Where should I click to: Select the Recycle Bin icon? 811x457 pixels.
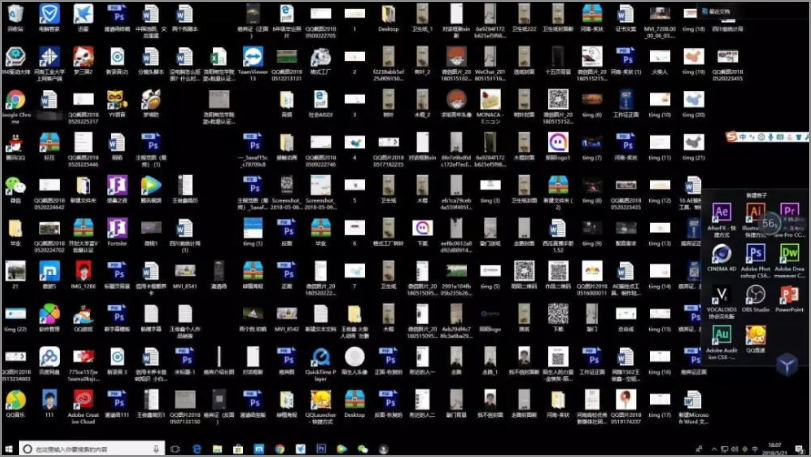pyautogui.click(x=15, y=14)
